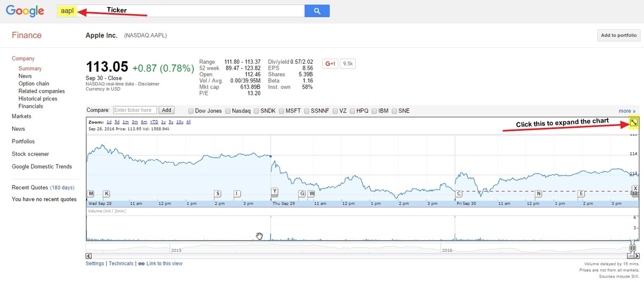Viewport: 644px width, 282px height.
Task: Set chart zoom to YTD
Action: click(154, 122)
